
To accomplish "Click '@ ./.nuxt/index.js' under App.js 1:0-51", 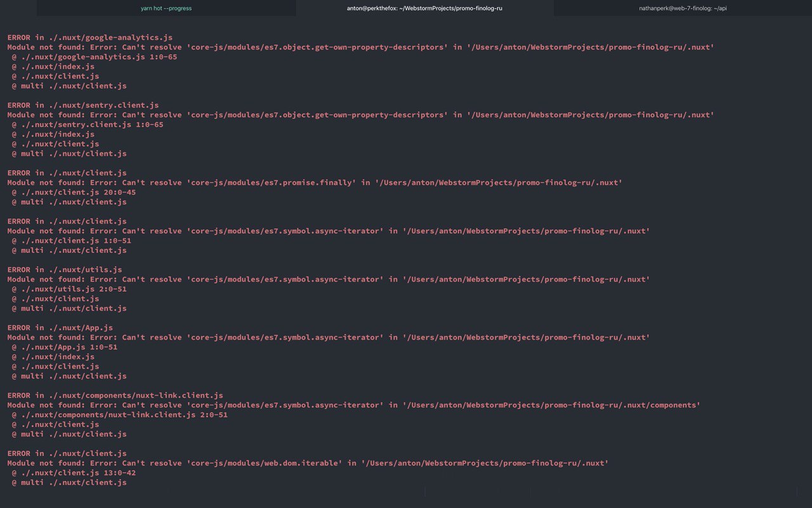I will (x=53, y=357).
